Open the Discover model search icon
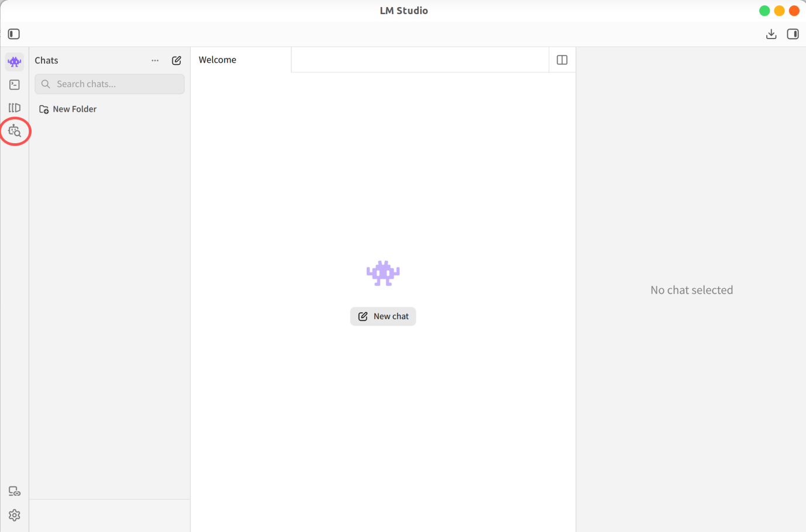 (15, 131)
